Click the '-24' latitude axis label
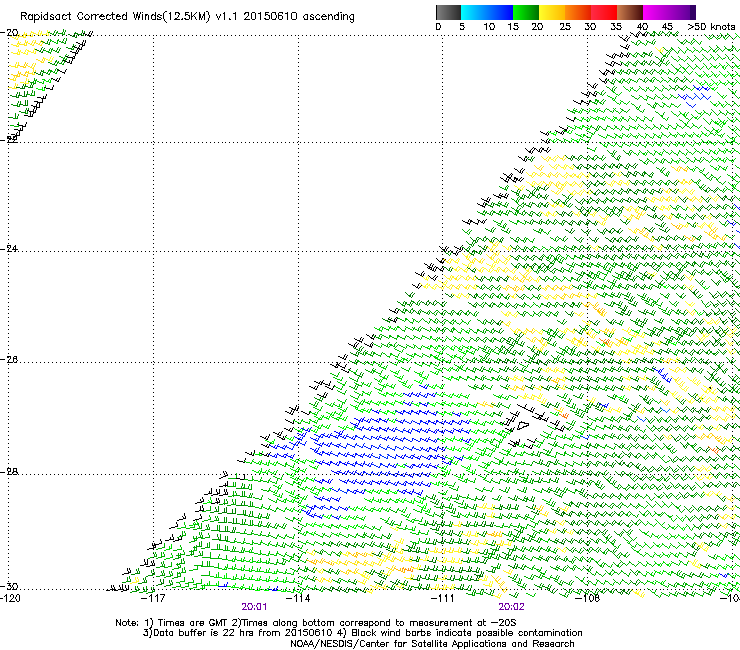Viewport: 740px width, 650px height. point(9,248)
